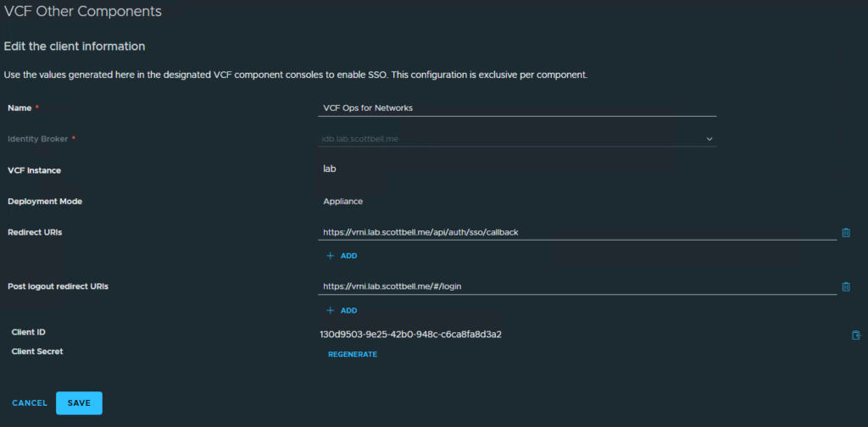Viewport: 868px width, 427px height.
Task: Click the Post logout redirect URIs label
Action: pyautogui.click(x=58, y=286)
